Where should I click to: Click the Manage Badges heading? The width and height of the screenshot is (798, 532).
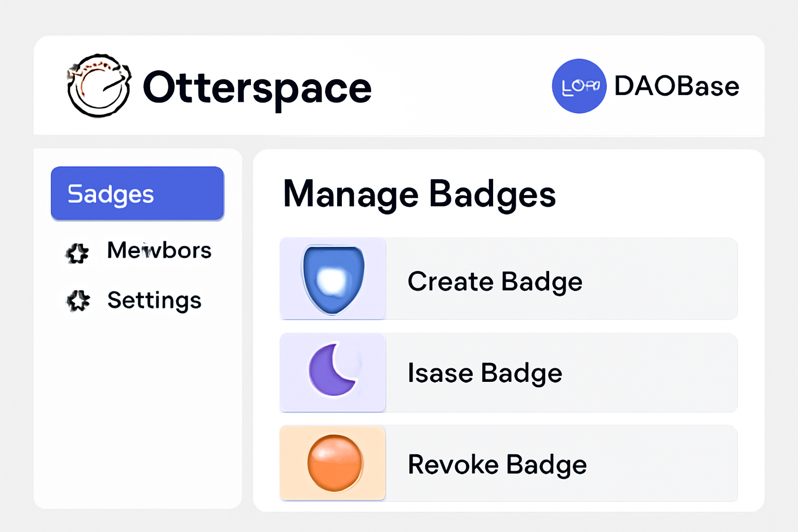[419, 195]
